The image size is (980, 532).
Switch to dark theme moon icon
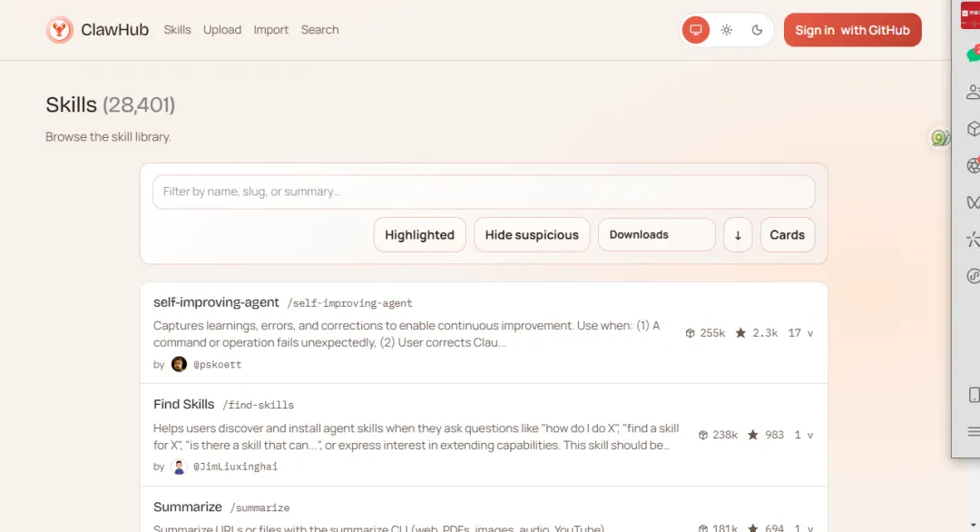(757, 29)
